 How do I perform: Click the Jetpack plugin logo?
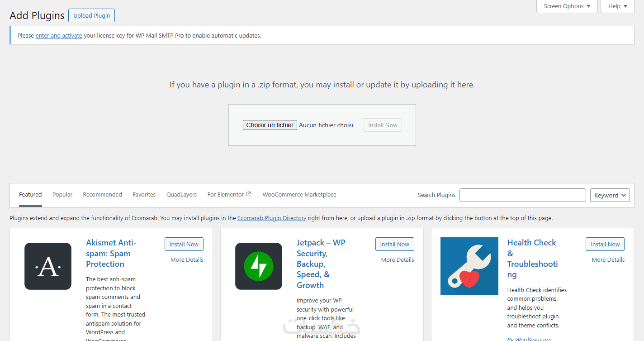[259, 266]
